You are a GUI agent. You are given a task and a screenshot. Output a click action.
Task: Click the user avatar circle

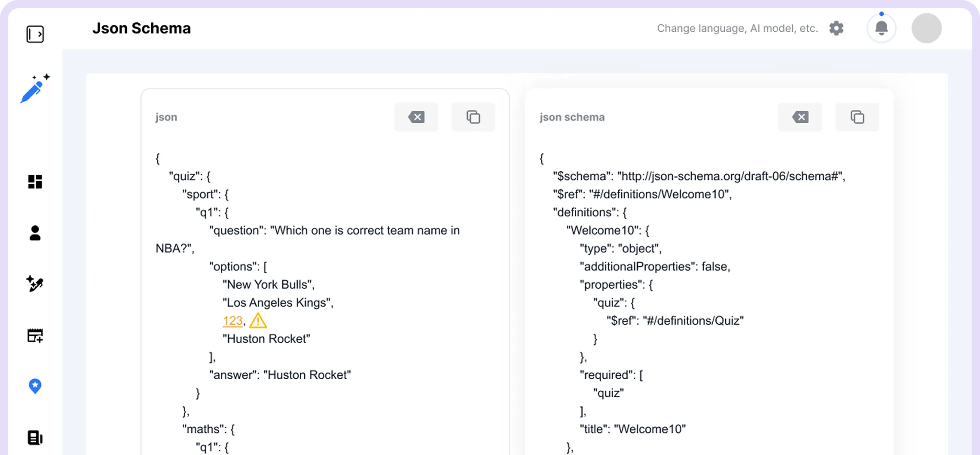[926, 28]
